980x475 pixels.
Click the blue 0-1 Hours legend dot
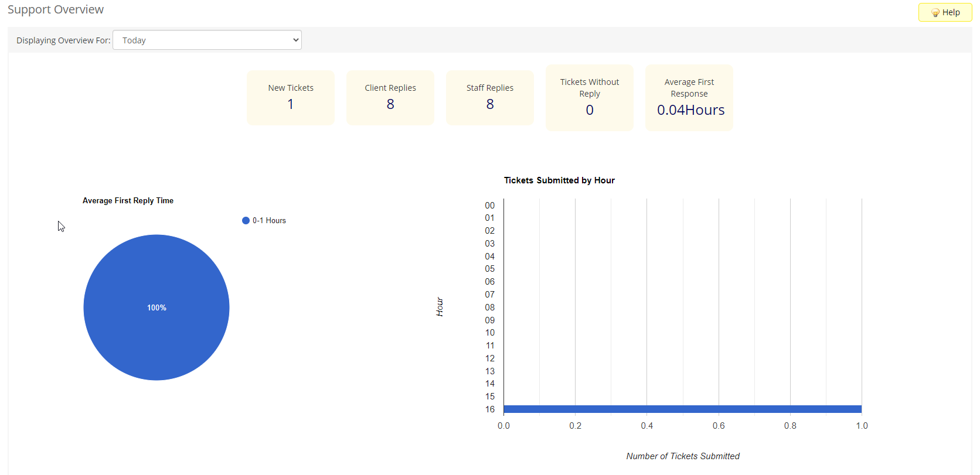(246, 221)
